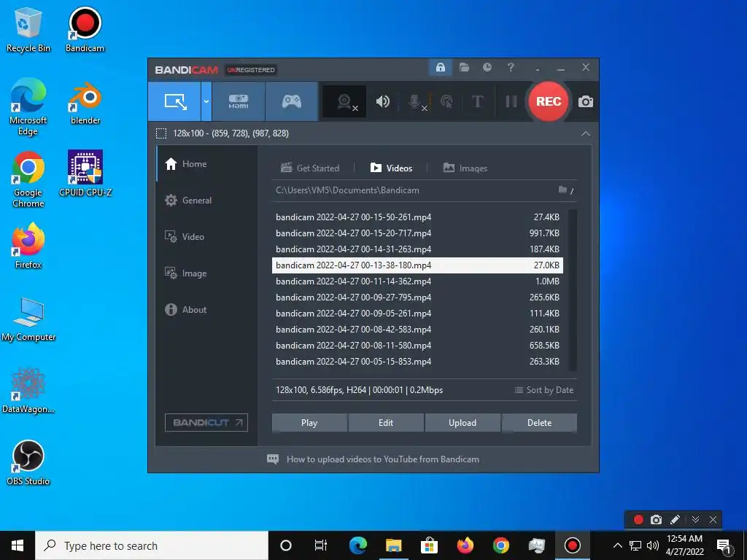Screen dimensions: 747x560
Task: Click the Play button
Action: [309, 423]
